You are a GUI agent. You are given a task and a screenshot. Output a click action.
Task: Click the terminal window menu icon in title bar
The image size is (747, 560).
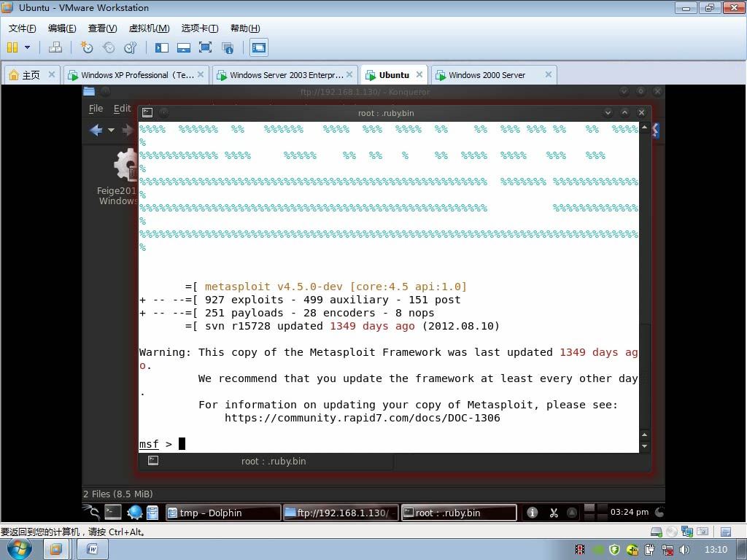point(147,112)
